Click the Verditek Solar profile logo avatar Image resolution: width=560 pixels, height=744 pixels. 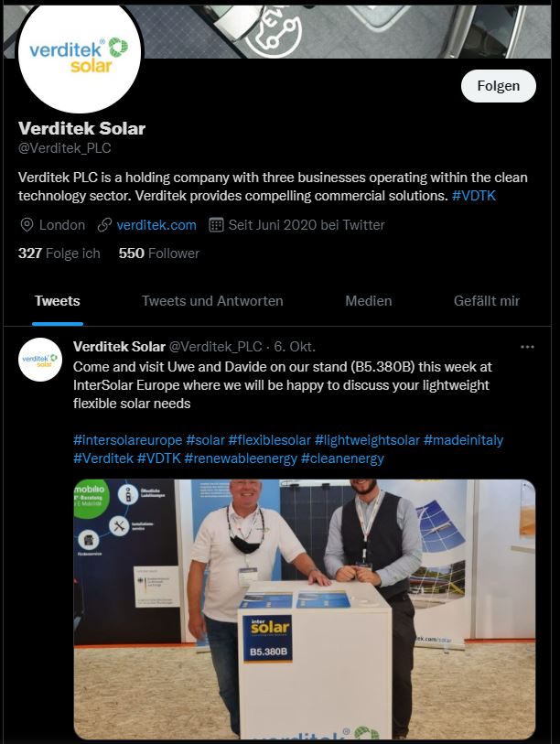click(80, 58)
